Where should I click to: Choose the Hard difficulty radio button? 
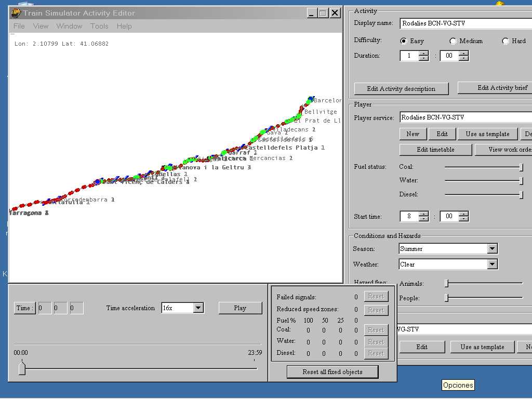pos(506,41)
